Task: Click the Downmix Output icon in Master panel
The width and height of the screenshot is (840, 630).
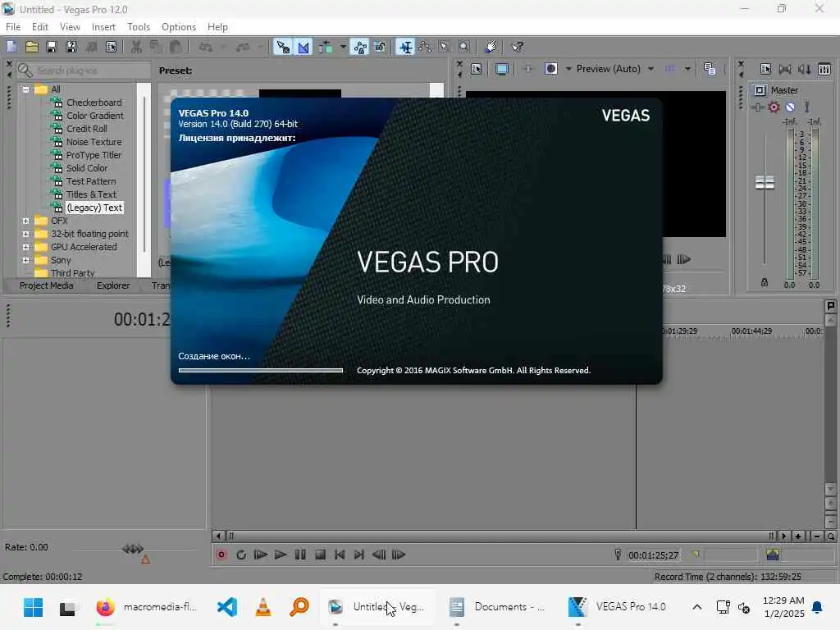Action: coord(785,69)
